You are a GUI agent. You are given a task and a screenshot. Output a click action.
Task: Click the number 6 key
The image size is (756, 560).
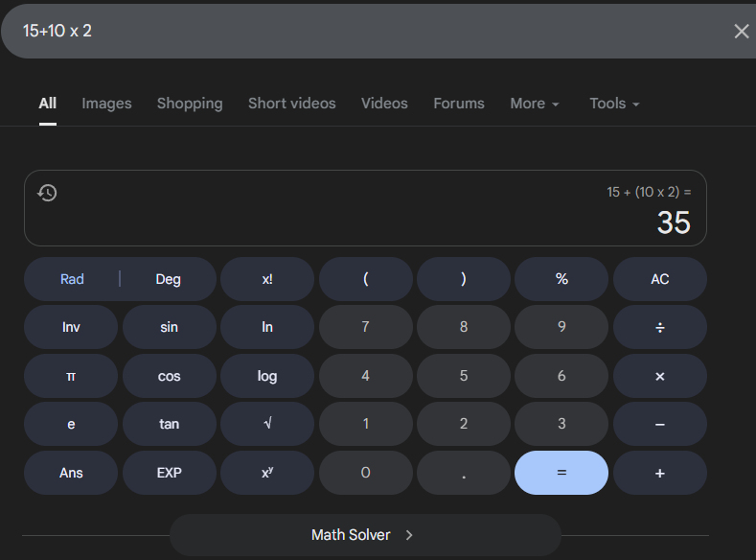click(561, 376)
